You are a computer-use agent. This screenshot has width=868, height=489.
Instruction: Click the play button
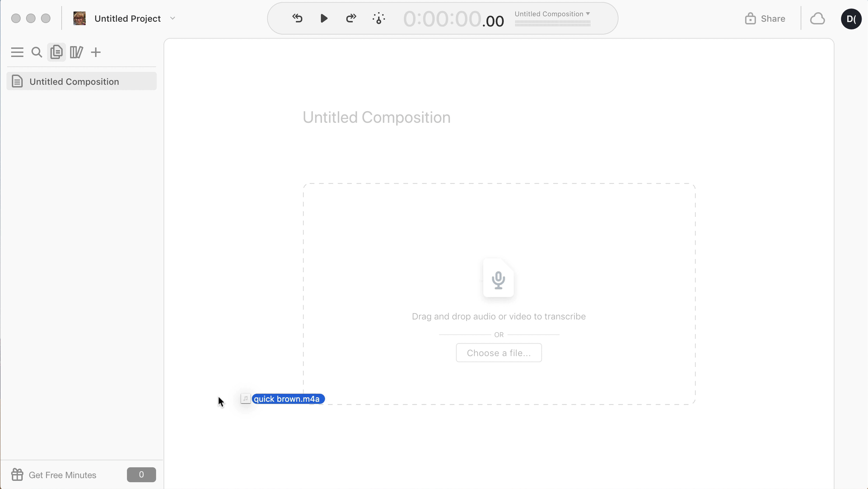324,19
